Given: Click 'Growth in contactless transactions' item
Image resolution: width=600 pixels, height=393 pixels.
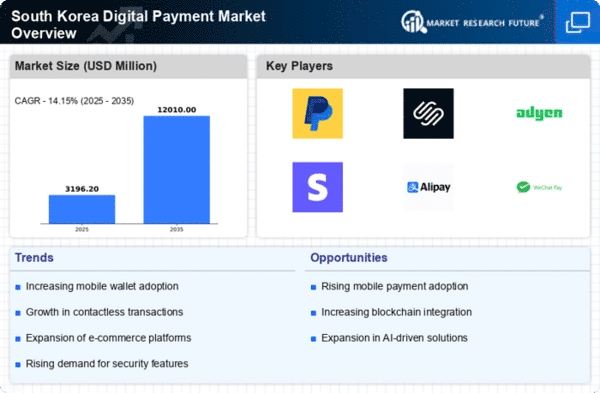Looking at the screenshot, I should 104,312.
